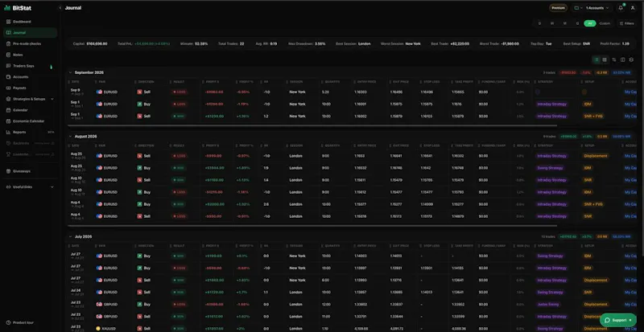The width and height of the screenshot is (644, 332).
Task: Open the table settings gear icon
Action: (631, 60)
